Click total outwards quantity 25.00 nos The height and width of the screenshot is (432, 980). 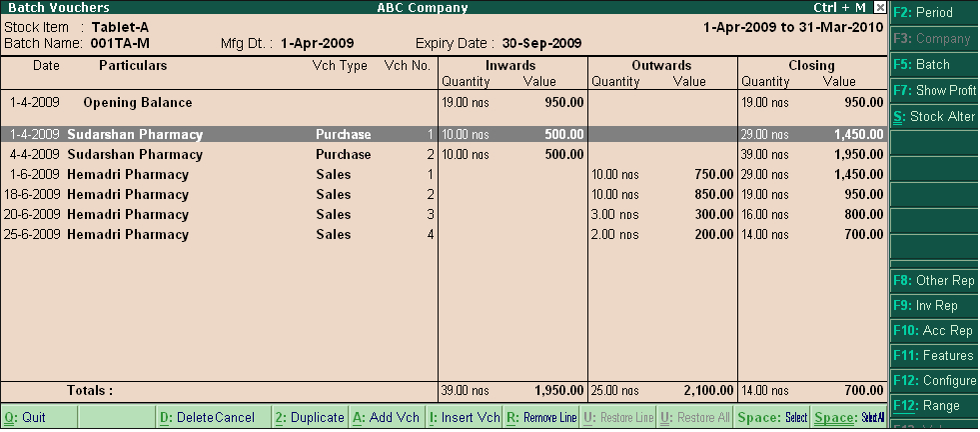615,391
